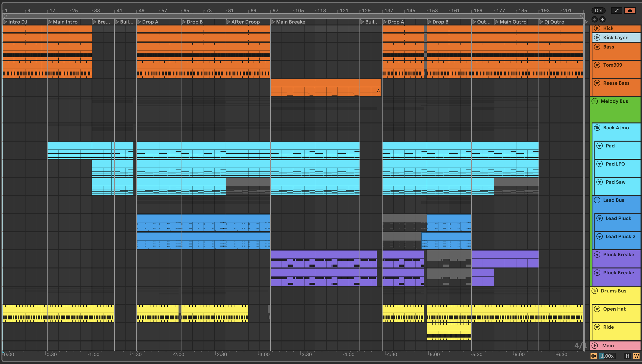
Task: Collapse the Ride track arrow
Action: pos(597,327)
